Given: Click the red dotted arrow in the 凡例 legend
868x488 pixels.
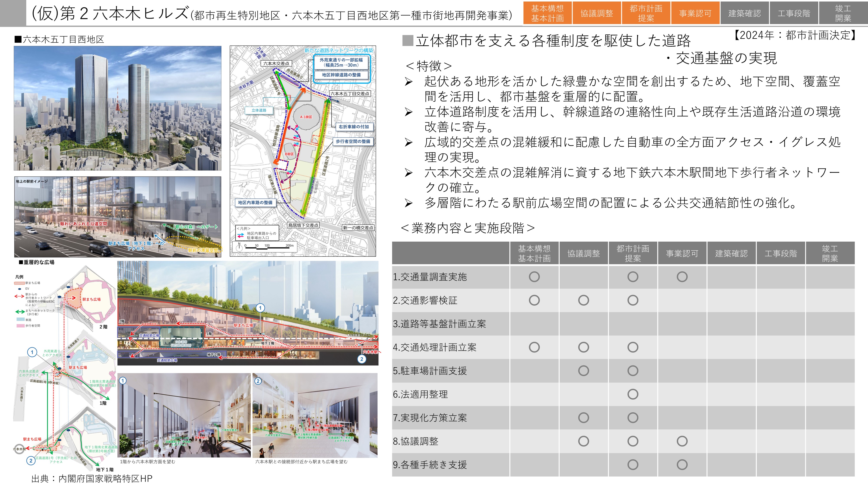Looking at the screenshot, I should 19,296.
